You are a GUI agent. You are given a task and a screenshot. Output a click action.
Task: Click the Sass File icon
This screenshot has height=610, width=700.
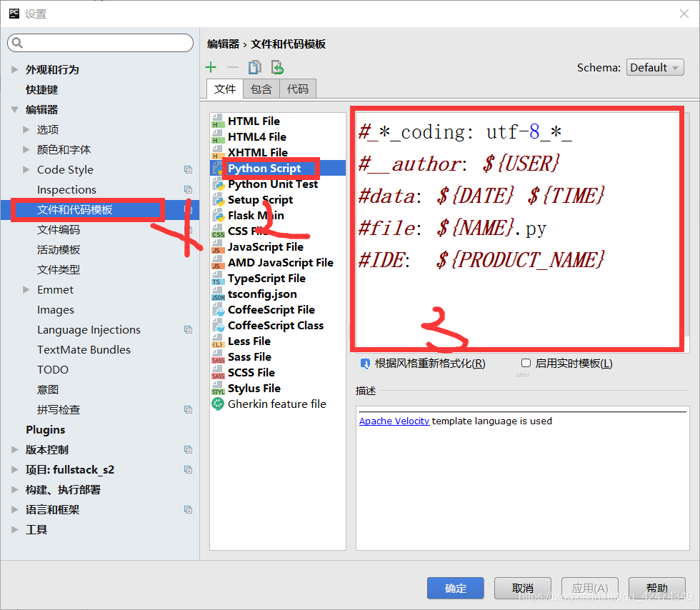click(x=218, y=357)
